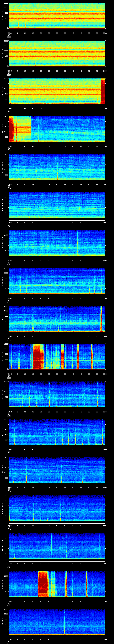
Task: Open the spectrogram panel starting at 17:32:00
Action: pyautogui.click(x=57, y=394)
